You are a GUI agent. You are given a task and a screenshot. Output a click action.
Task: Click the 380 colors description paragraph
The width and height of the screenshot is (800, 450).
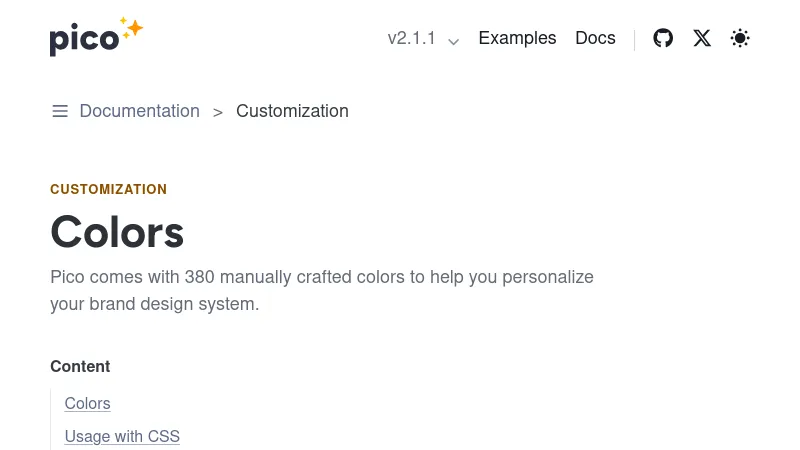point(322,290)
